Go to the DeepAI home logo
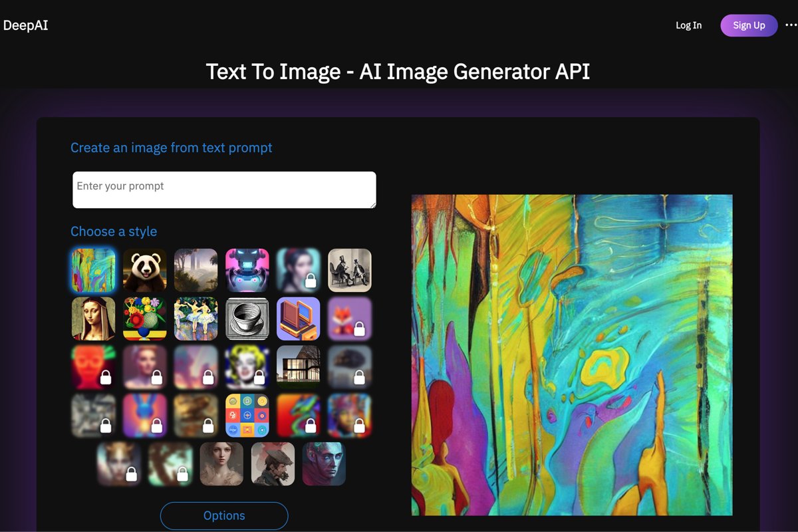This screenshot has height=532, width=798. coord(25,25)
